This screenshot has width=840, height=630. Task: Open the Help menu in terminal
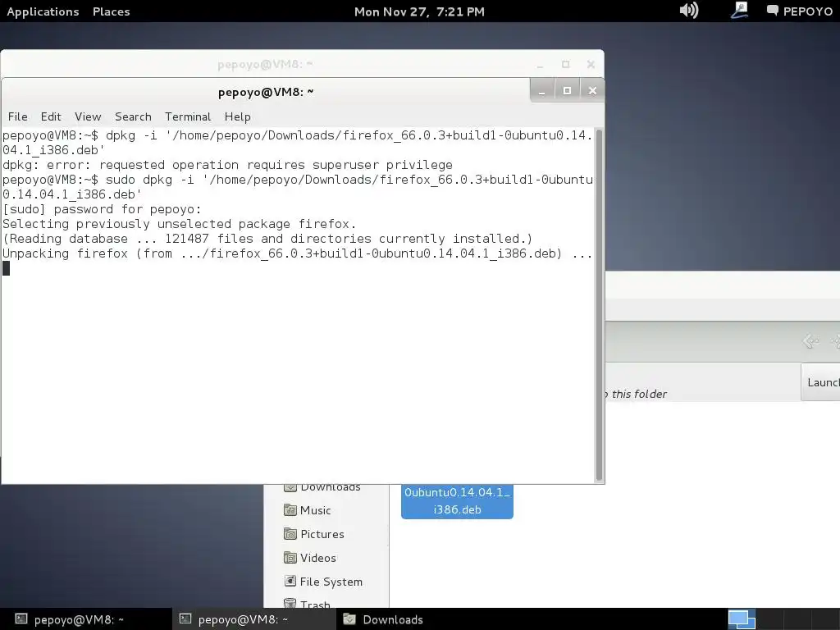click(237, 116)
